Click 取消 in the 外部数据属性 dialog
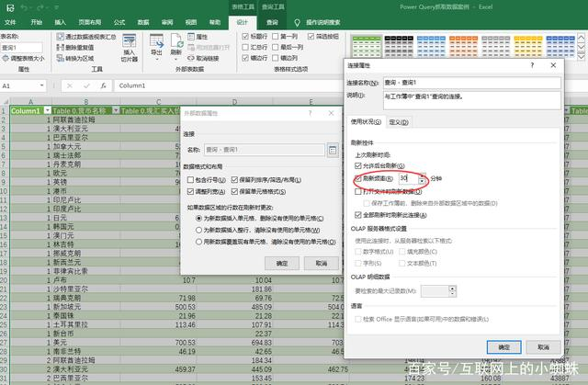The width and height of the screenshot is (588, 385). pyautogui.click(x=321, y=263)
